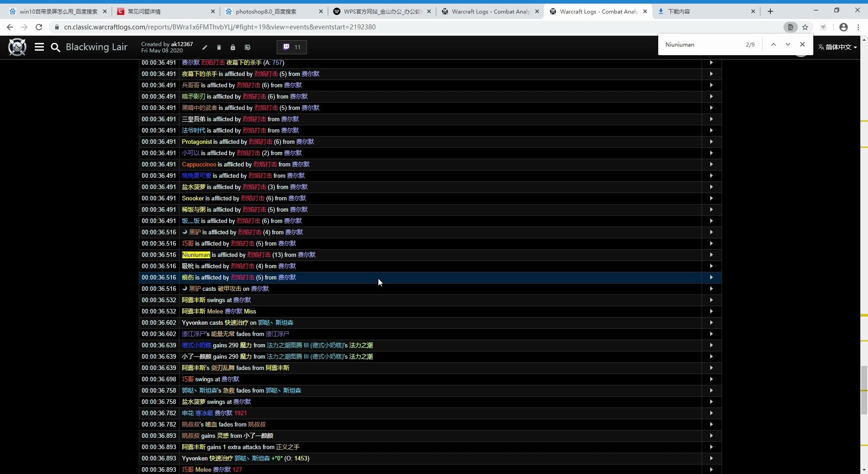Close the find-in-page bar
Viewport: 868px width, 474px height.
tap(802, 44)
